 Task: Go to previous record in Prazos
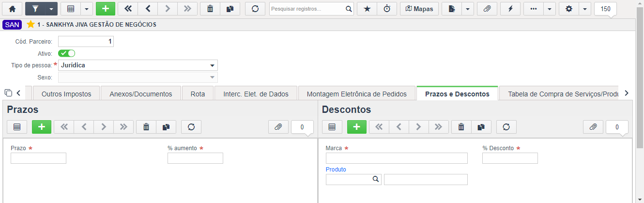pyautogui.click(x=84, y=127)
